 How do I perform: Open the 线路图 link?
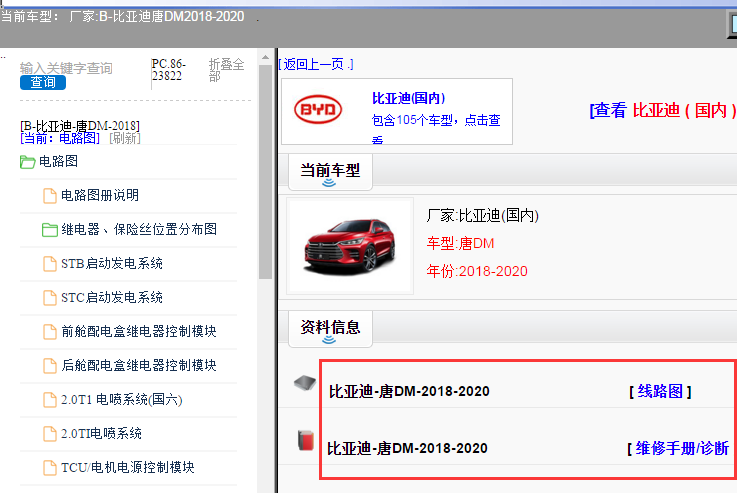(660, 391)
